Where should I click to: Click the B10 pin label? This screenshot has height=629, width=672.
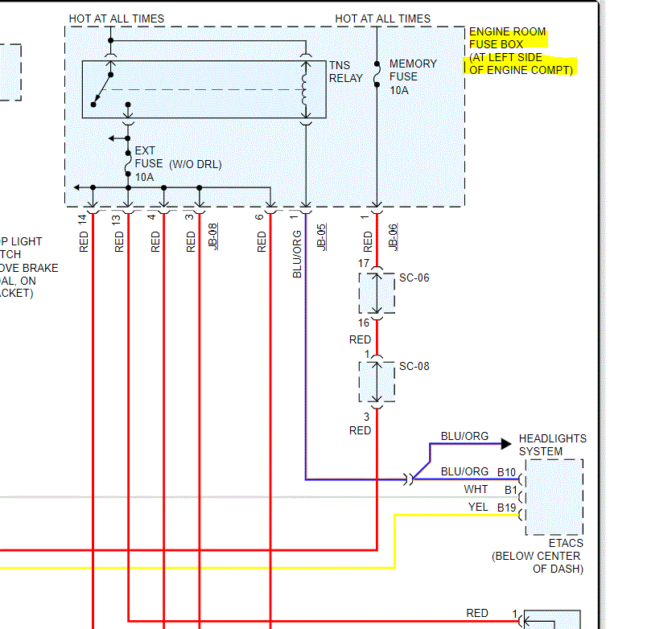click(x=506, y=472)
